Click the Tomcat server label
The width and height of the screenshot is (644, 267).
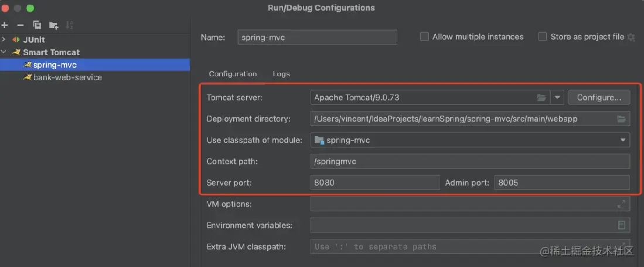pyautogui.click(x=234, y=97)
